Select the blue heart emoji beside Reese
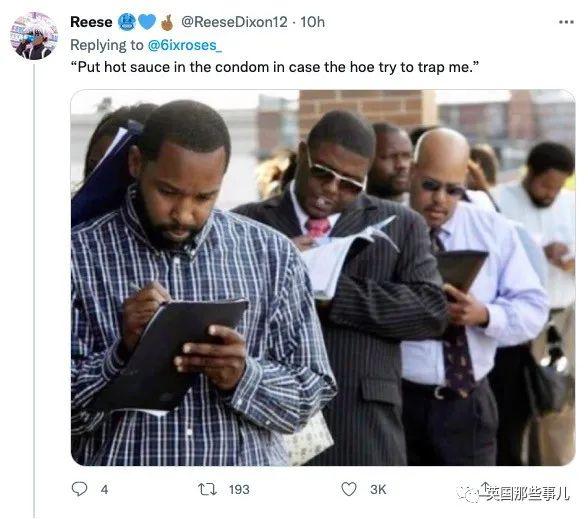Image resolution: width=588 pixels, height=519 pixels. click(x=147, y=22)
